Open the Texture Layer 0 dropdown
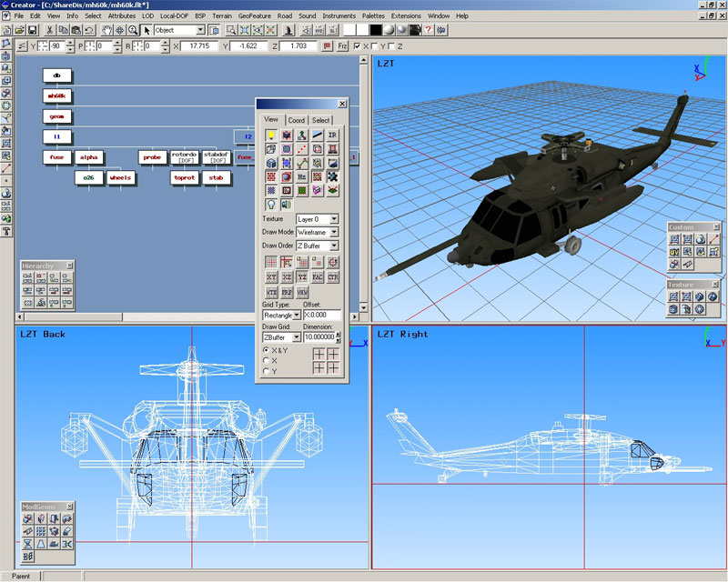This screenshot has height=582, width=728. [334, 219]
